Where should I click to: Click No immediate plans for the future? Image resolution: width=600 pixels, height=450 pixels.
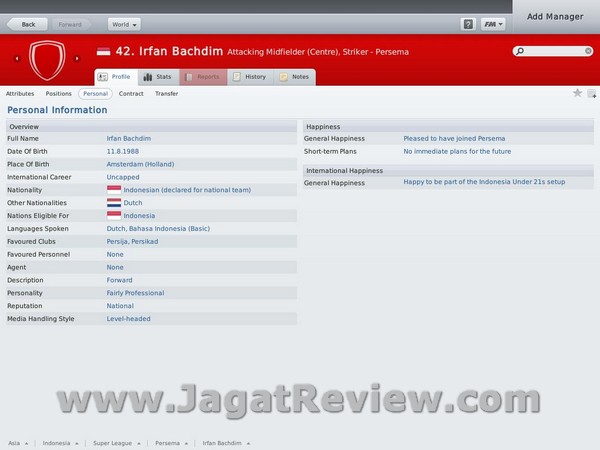pyautogui.click(x=457, y=152)
